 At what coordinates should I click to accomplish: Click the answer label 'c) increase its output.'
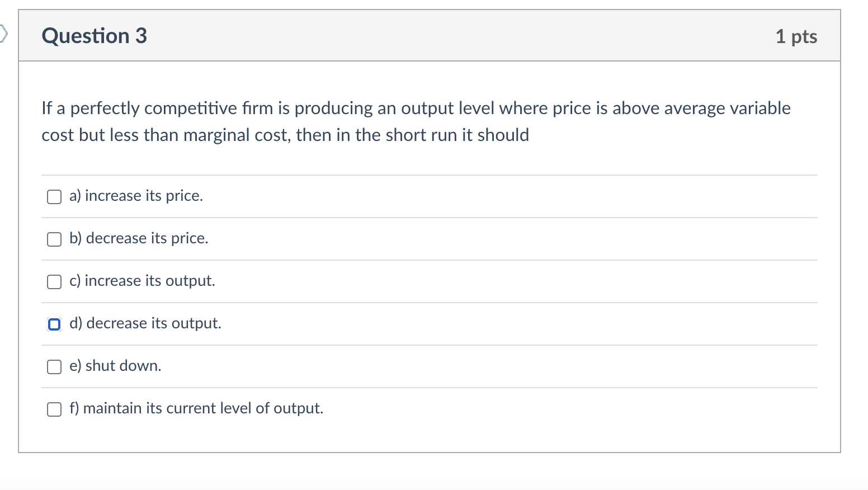142,281
